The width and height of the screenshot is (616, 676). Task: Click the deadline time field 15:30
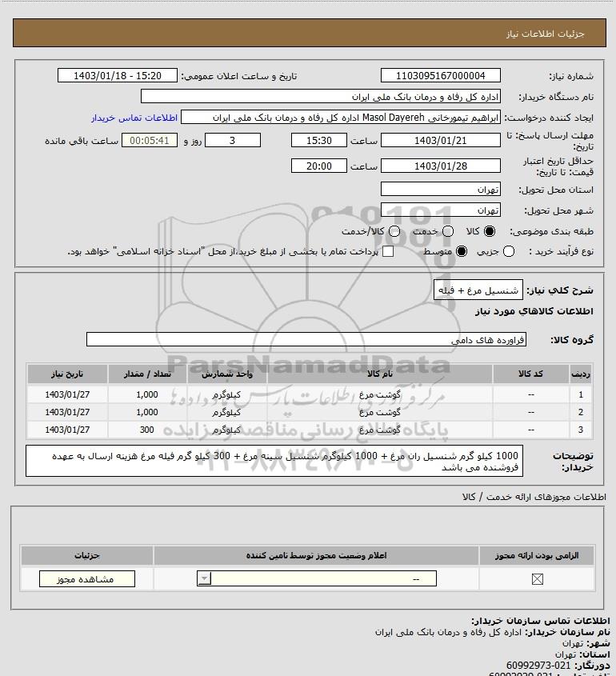click(319, 140)
